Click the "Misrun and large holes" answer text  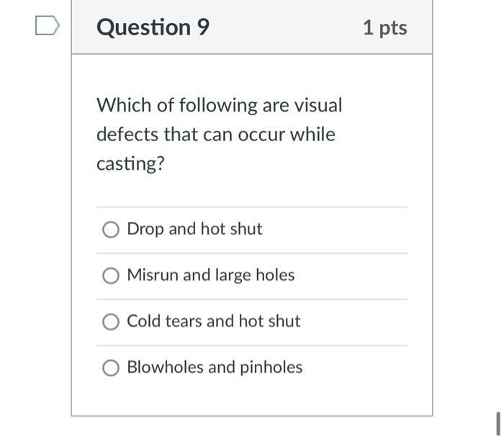pos(210,276)
